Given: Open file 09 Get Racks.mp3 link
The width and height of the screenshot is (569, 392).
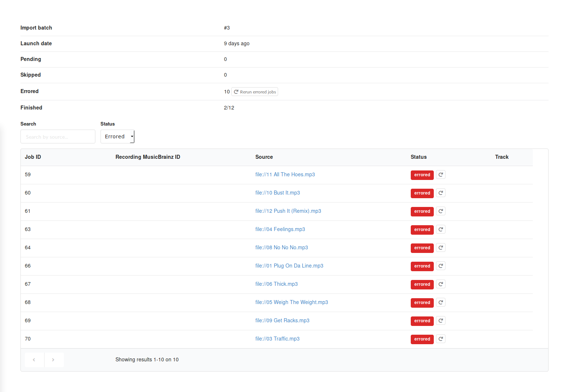Looking at the screenshot, I should click(282, 320).
